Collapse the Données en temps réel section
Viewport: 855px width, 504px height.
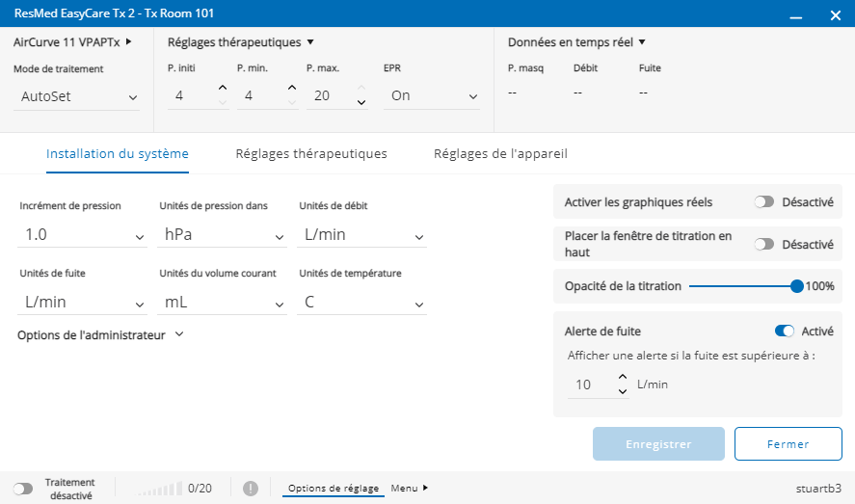[642, 42]
